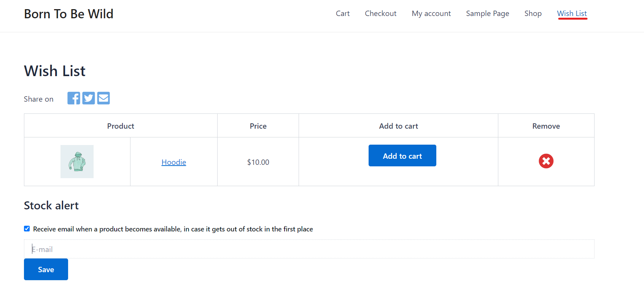This screenshot has height=303, width=644.
Task: Open My account from the navigation
Action: pos(431,14)
